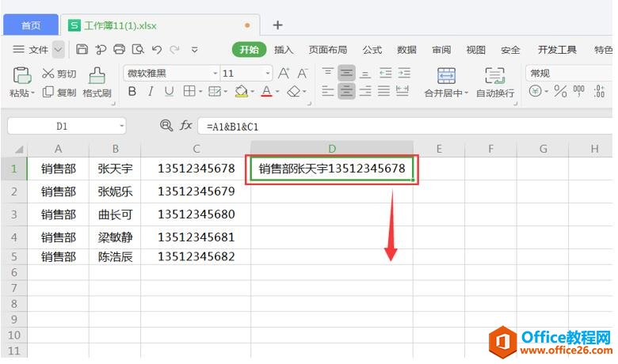Click the Save icon in quick toolbar
This screenshot has width=618, height=364.
(82, 49)
